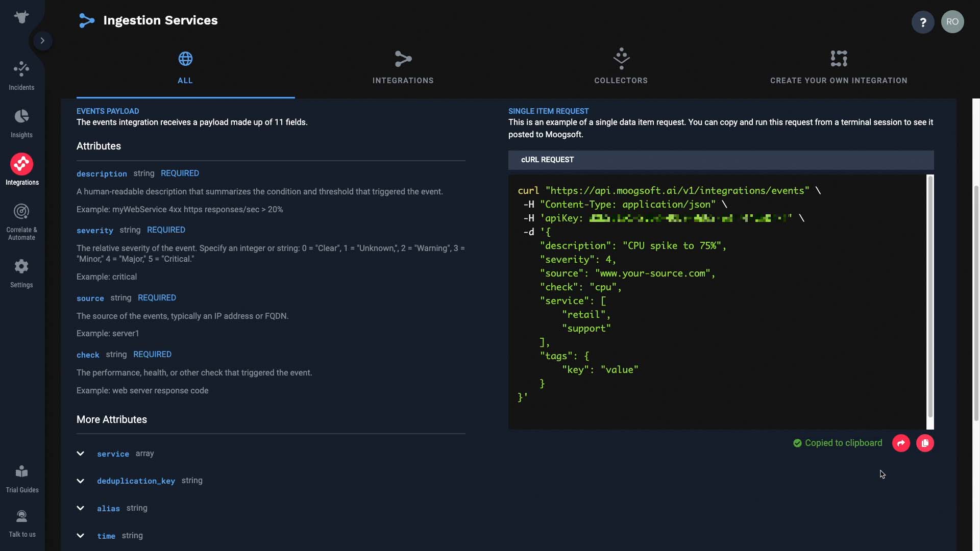Viewport: 980px width, 551px height.
Task: Open the Insights section
Action: pyautogui.click(x=21, y=123)
